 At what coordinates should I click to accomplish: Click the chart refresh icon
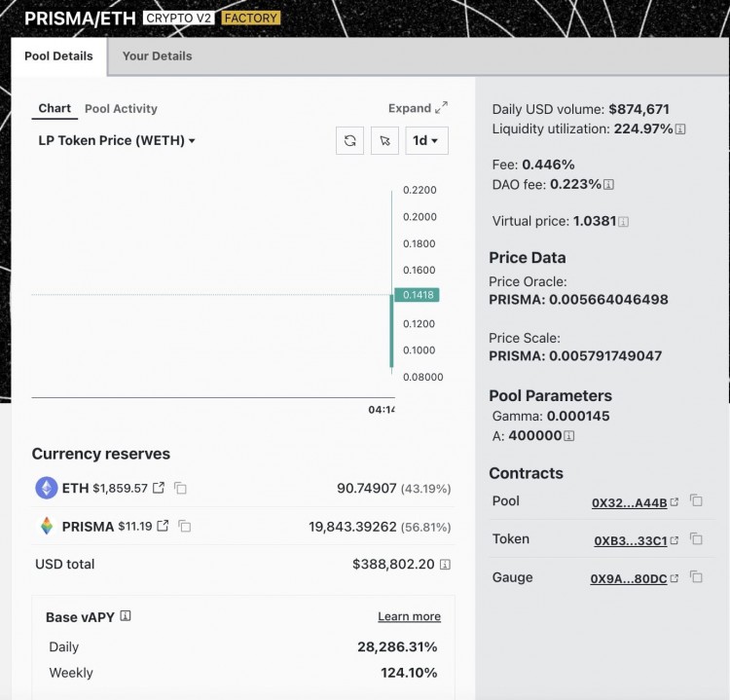350,140
